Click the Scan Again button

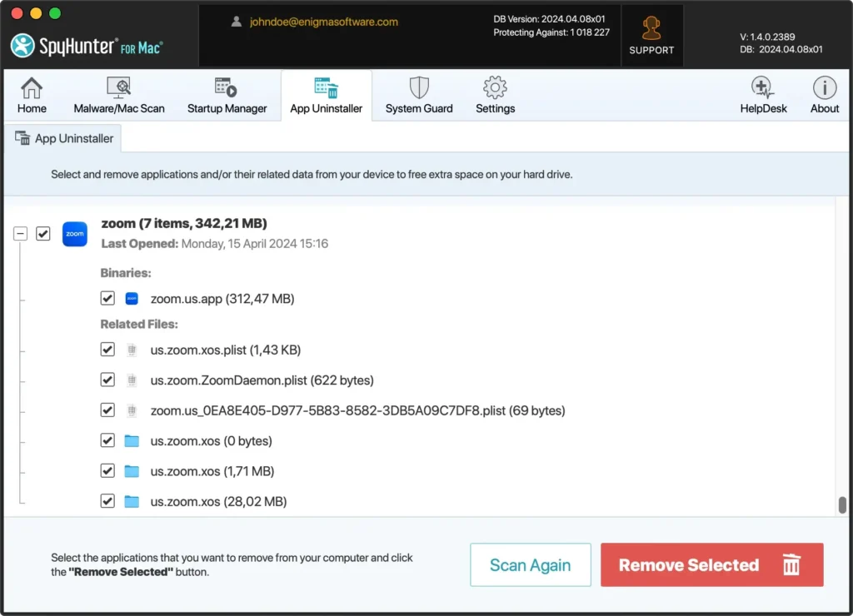click(531, 565)
